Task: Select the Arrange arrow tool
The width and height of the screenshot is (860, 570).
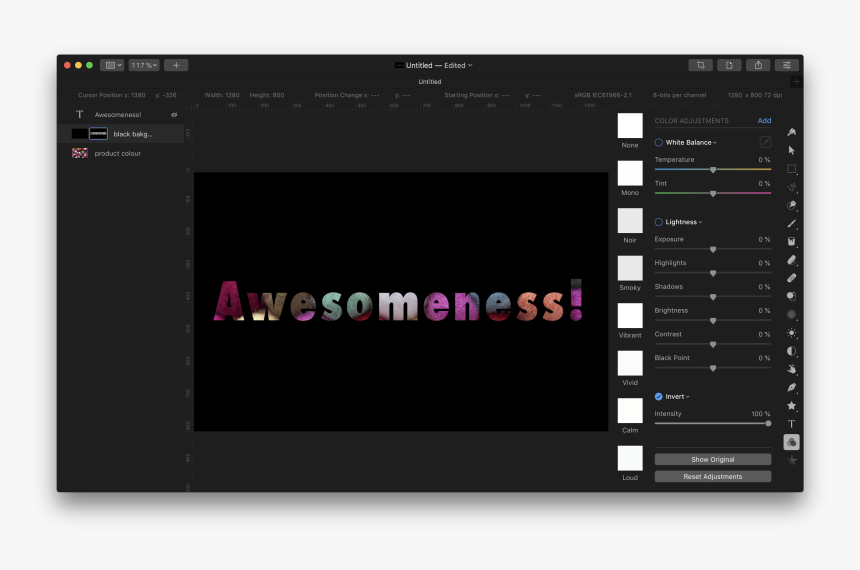Action: 791,150
